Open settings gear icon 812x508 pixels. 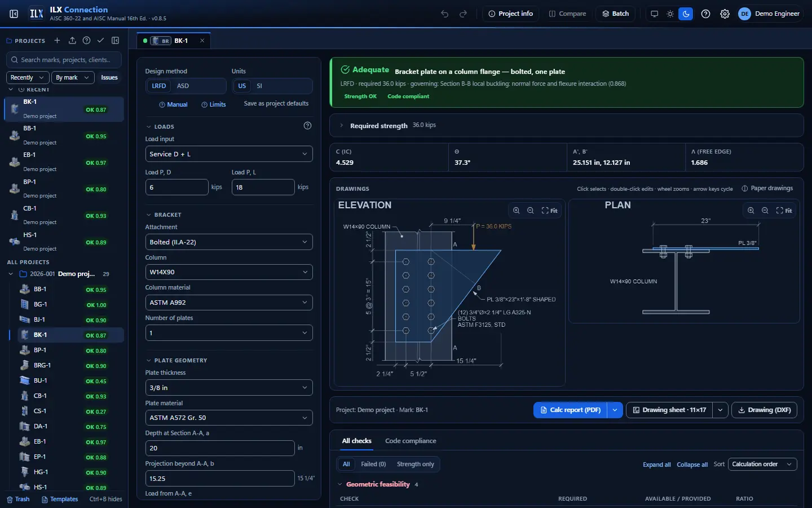click(725, 14)
